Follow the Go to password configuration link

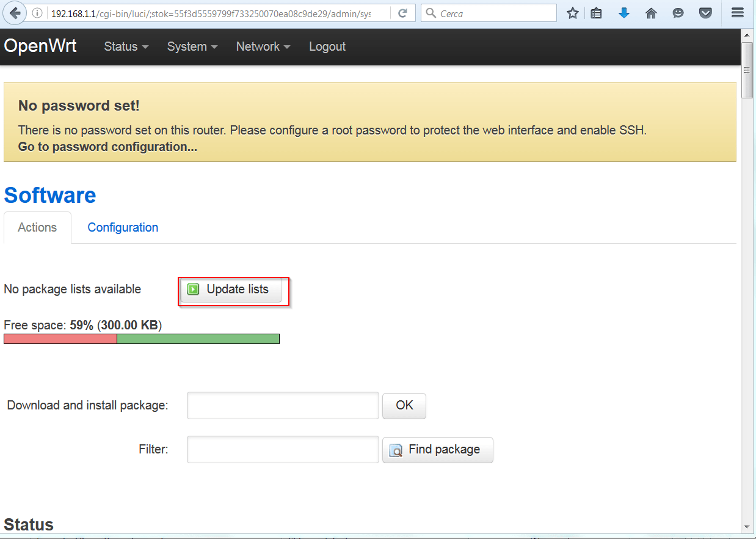tap(106, 147)
